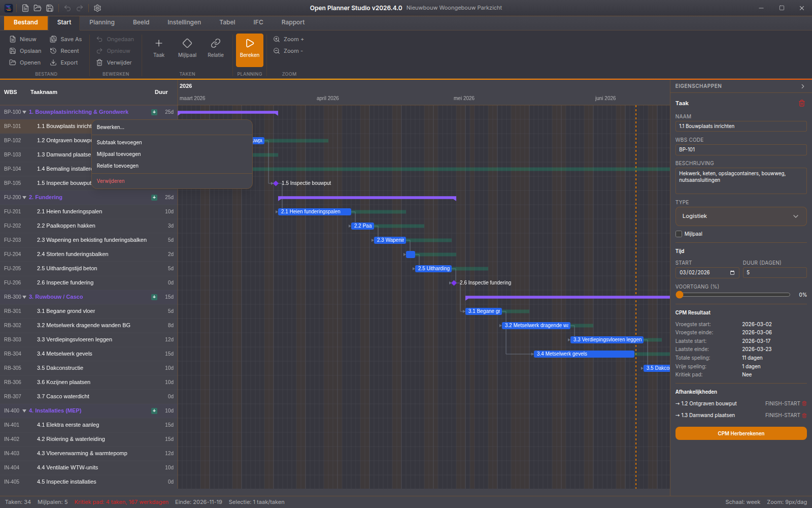Adjust the Voortgang progress slider handle
The image size is (812, 508).
pyautogui.click(x=680, y=295)
